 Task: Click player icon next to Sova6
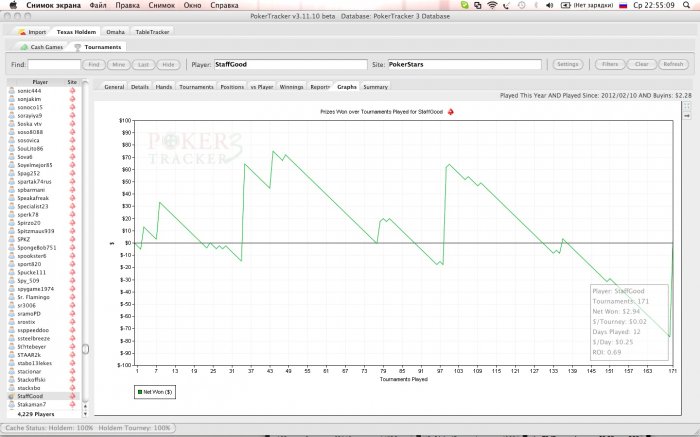coord(12,157)
